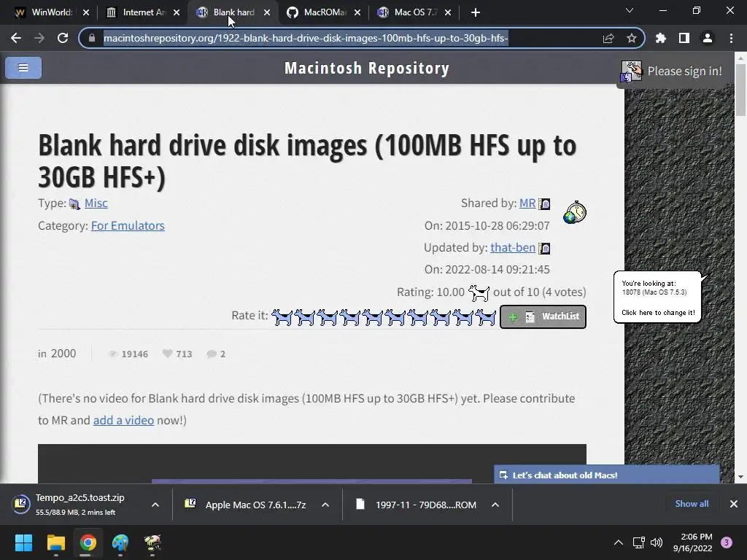Click the profile icon beside that-ben
The height and width of the screenshot is (560, 747).
pos(544,248)
